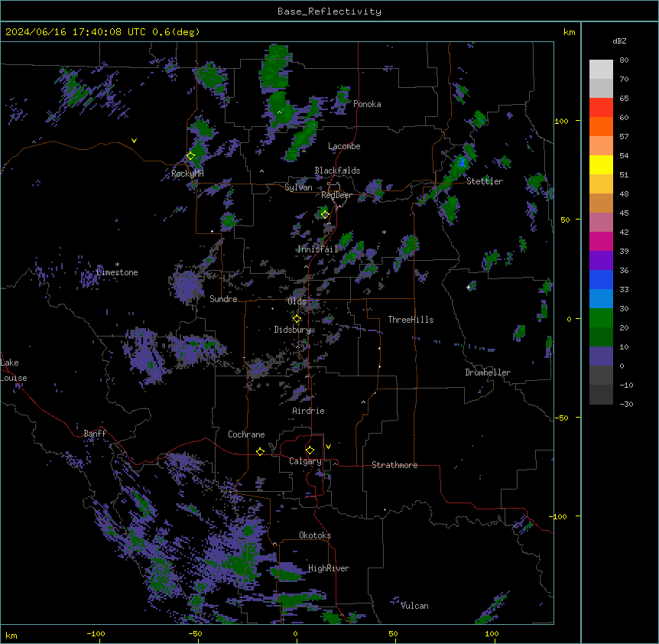This screenshot has width=659, height=644.
Task: Click the Banff town label
Action: click(95, 434)
